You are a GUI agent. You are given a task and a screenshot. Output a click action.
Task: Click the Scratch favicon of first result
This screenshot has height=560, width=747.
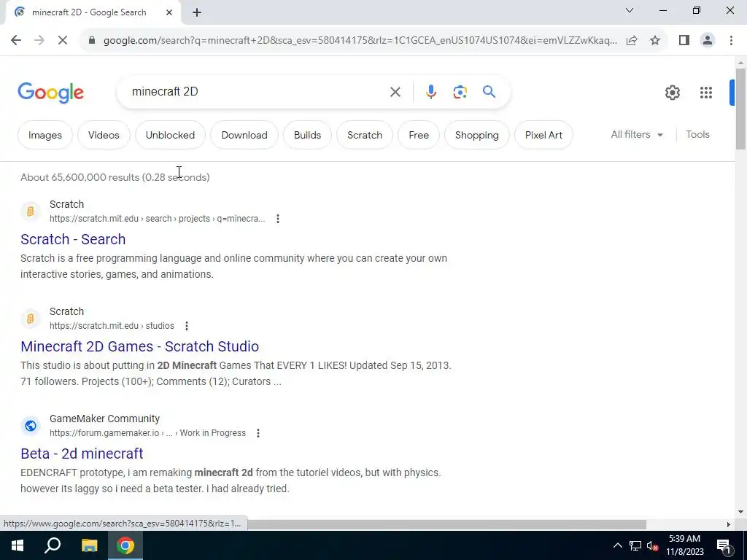click(x=31, y=211)
